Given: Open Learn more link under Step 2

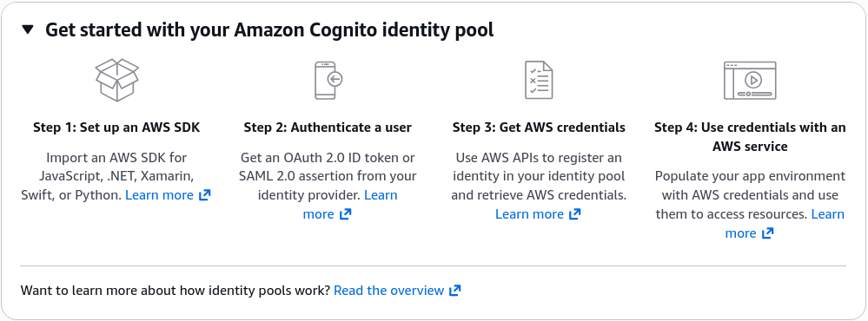Looking at the screenshot, I should pyautogui.click(x=350, y=205).
